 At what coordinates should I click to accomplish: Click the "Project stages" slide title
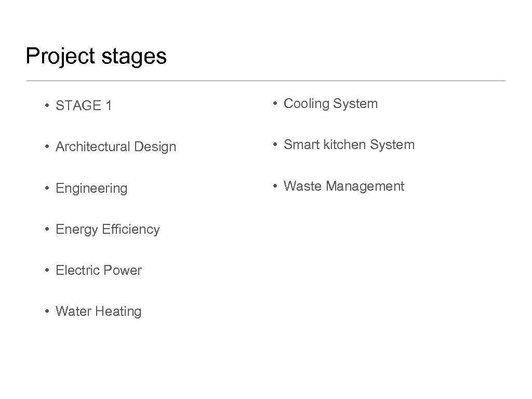click(x=96, y=56)
